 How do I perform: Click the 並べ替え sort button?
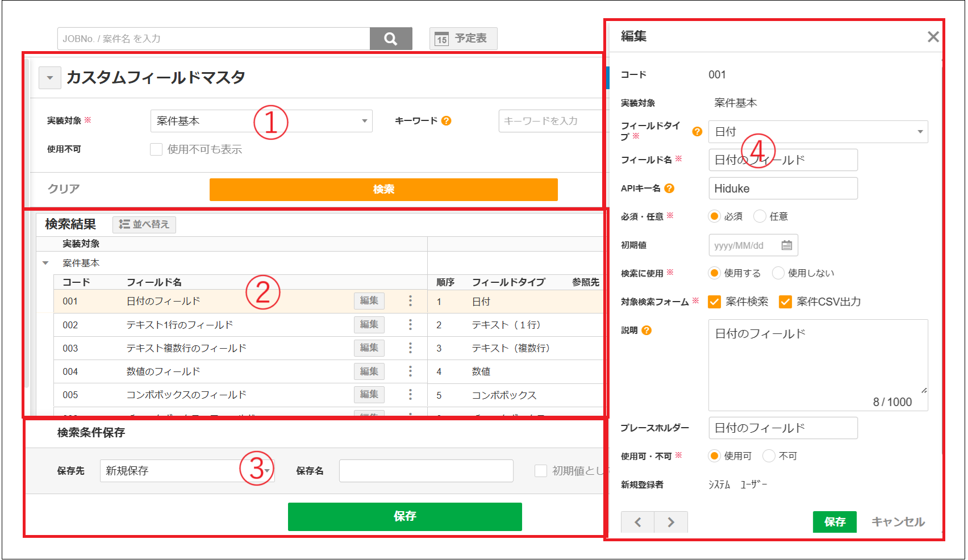(144, 225)
